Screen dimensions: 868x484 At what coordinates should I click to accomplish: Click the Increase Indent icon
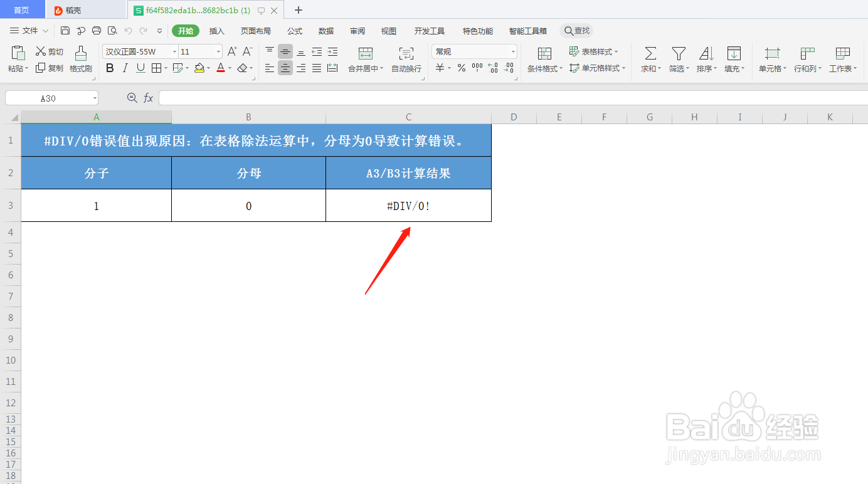(x=332, y=51)
